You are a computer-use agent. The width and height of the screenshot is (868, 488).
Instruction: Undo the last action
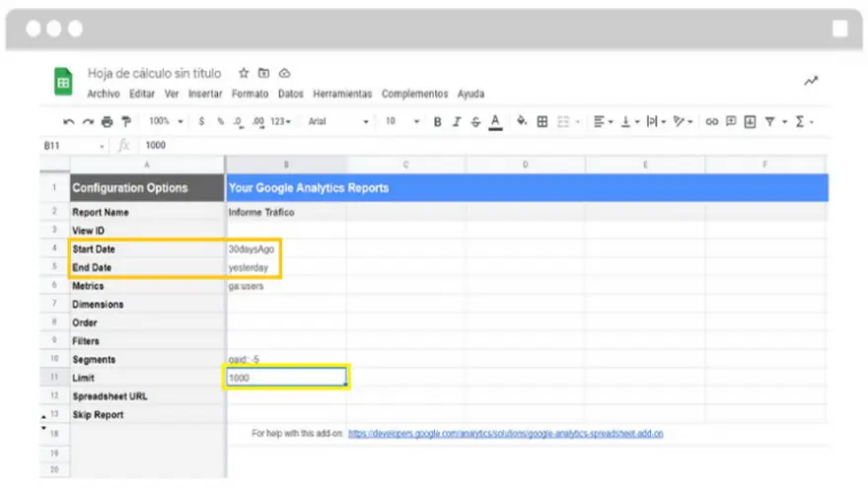[69, 121]
